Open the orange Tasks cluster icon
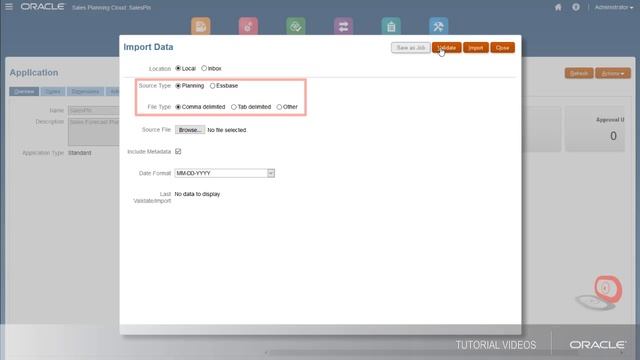The height and width of the screenshot is (360, 640). pyautogui.click(x=201, y=26)
